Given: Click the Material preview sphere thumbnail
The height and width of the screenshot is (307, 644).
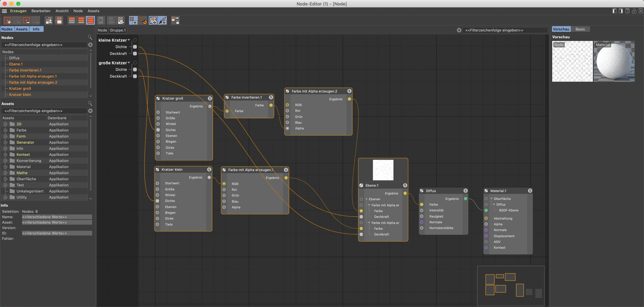Looking at the screenshot, I should click(x=614, y=61).
